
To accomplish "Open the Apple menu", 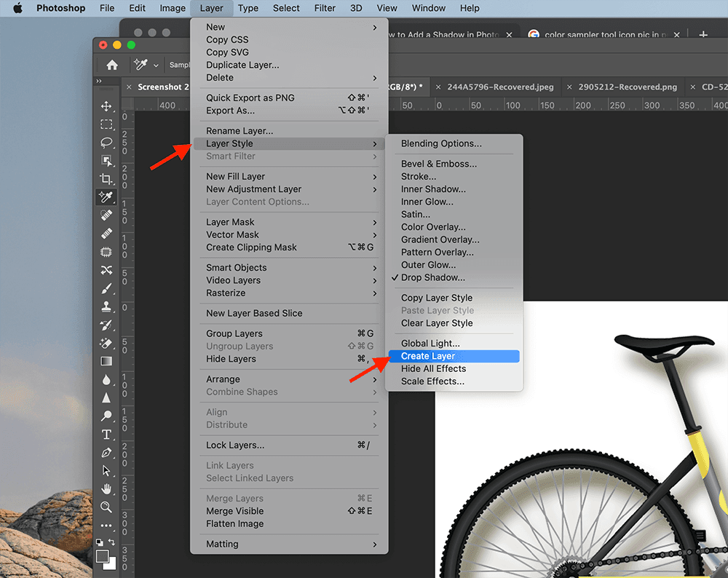I will pos(17,8).
